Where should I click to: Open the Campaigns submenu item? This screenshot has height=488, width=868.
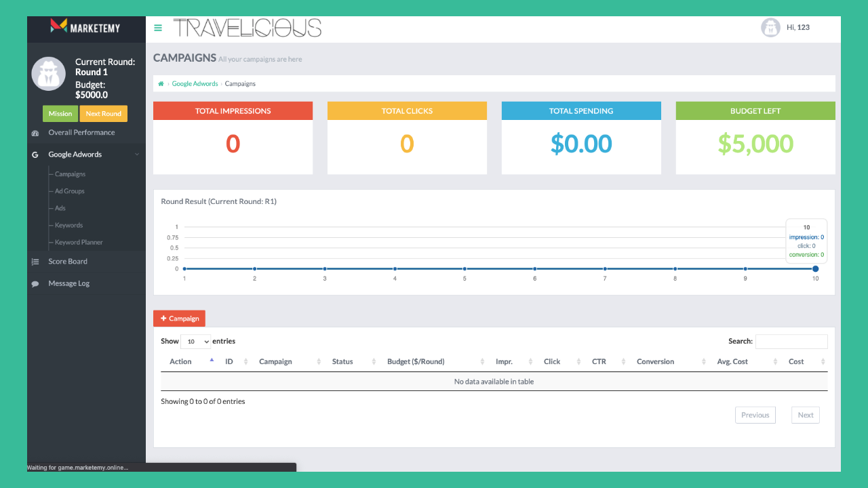click(x=70, y=174)
